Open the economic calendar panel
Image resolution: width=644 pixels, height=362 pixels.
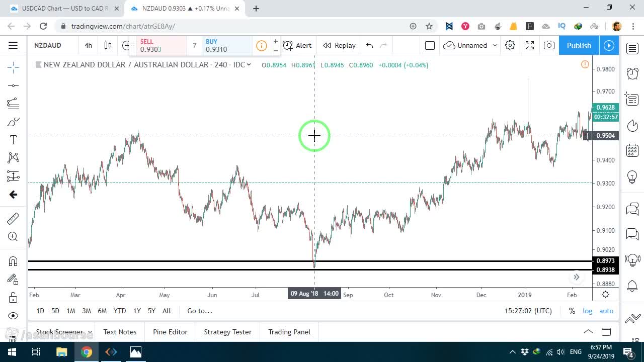(x=632, y=150)
